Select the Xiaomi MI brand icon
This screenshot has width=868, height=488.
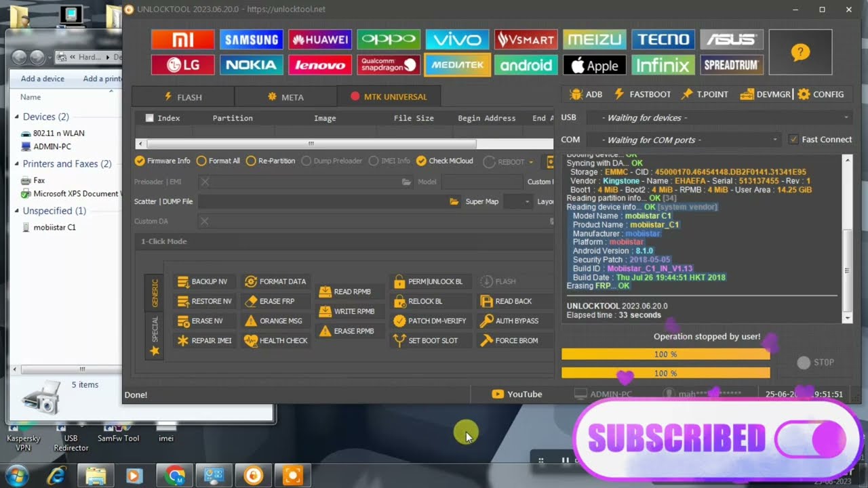[183, 39]
